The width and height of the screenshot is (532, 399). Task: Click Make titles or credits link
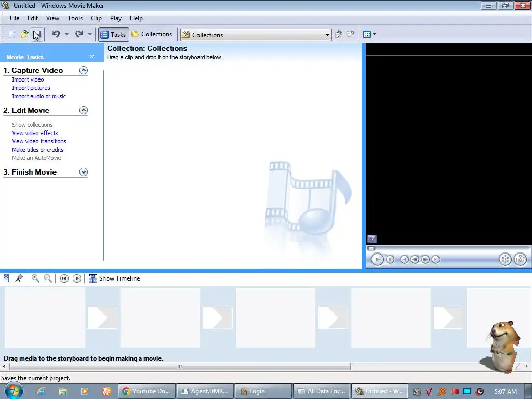(x=37, y=150)
